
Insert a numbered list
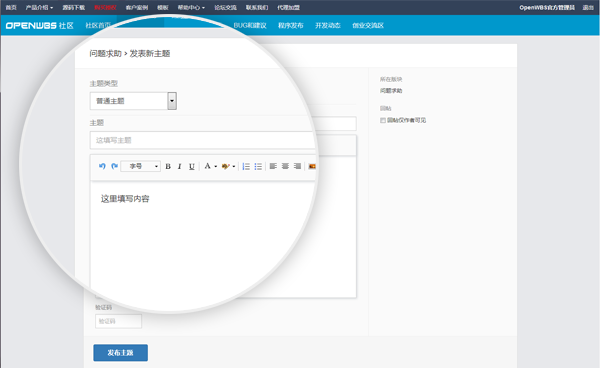(x=246, y=166)
